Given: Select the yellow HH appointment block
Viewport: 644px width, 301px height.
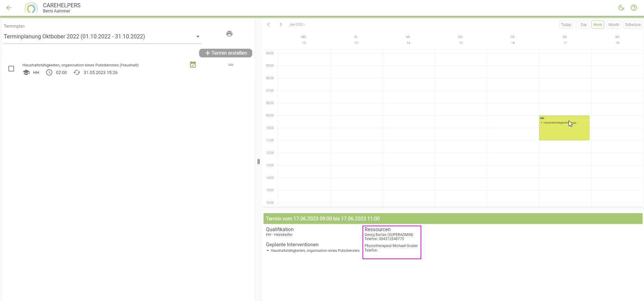Looking at the screenshot, I should (564, 131).
